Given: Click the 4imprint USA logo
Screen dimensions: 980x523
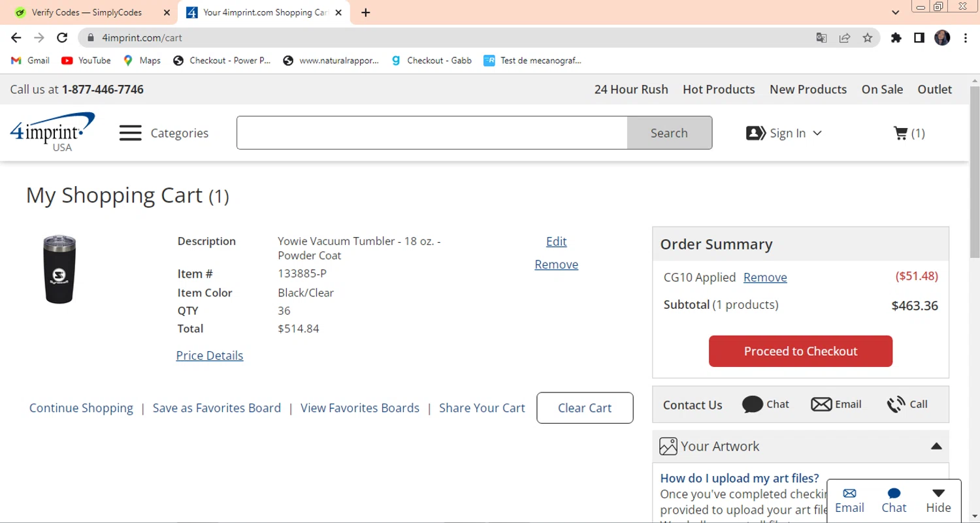Looking at the screenshot, I should (53, 133).
